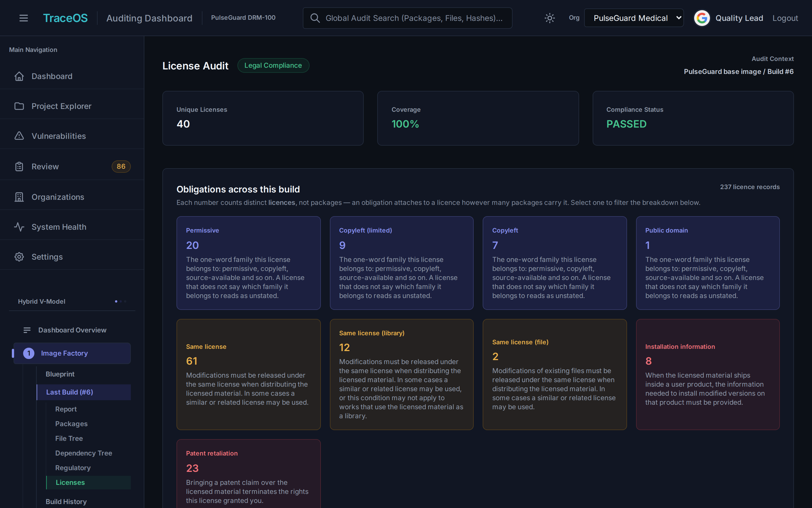Open the Dependency Tree item
The width and height of the screenshot is (812, 508).
click(x=89, y=453)
